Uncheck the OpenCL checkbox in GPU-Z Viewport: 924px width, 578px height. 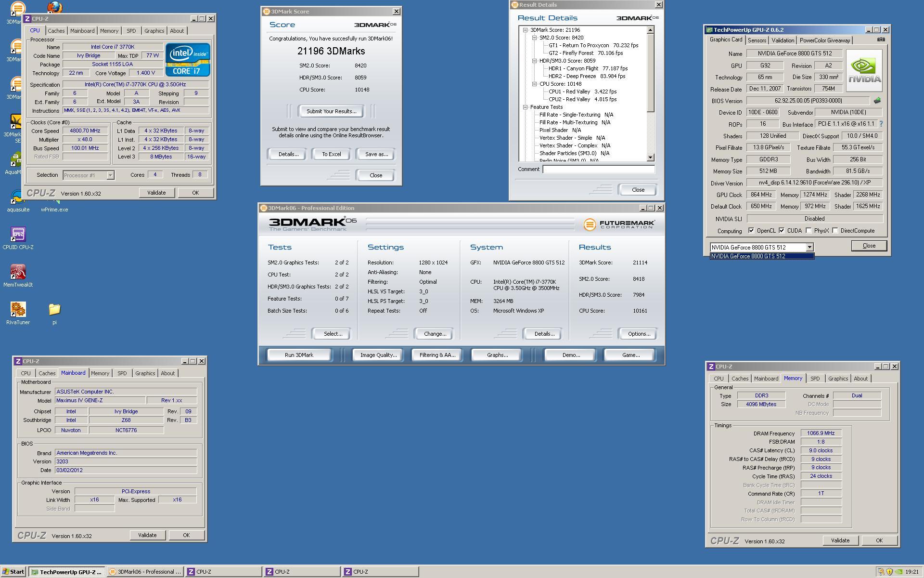tap(751, 231)
